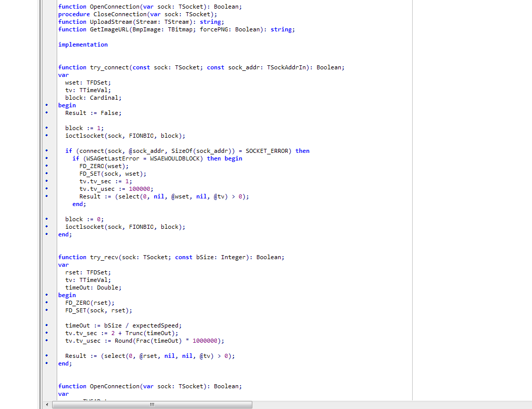Click gutter dot beside 'FD_ZERO(wset);'
Viewport: 532px width, 409px height.
[47, 166]
